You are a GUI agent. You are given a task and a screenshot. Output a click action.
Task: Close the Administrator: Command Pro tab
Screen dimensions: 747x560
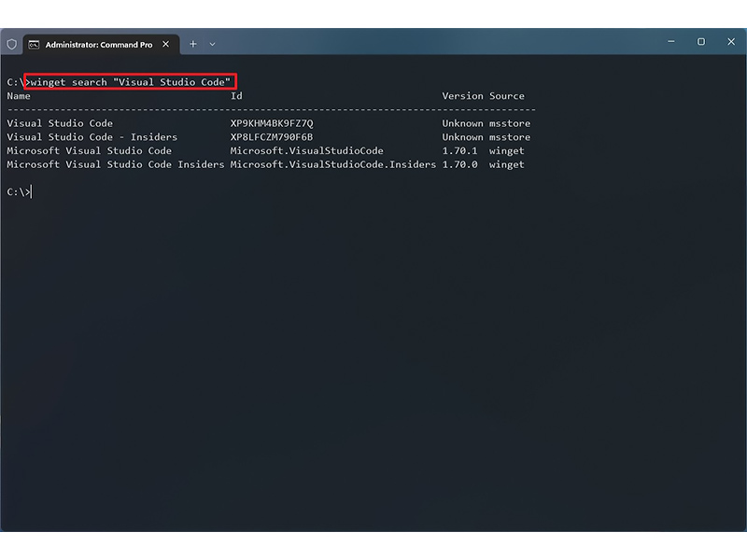coord(165,44)
